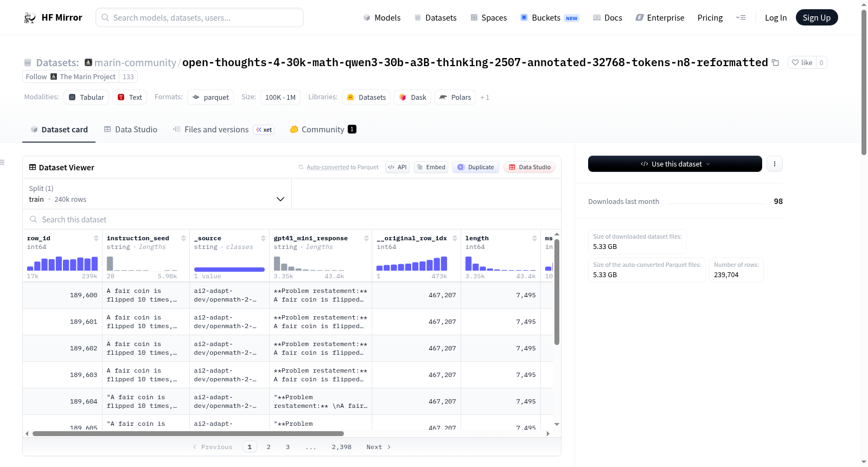This screenshot has width=868, height=467.
Task: Click the Tabular modality tag
Action: (86, 97)
